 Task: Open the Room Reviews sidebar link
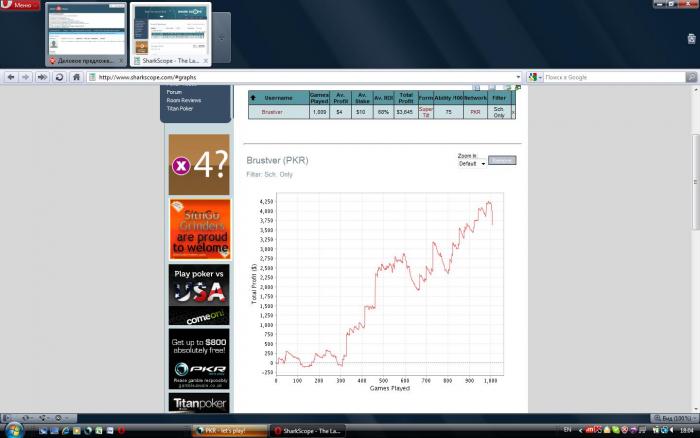(183, 100)
